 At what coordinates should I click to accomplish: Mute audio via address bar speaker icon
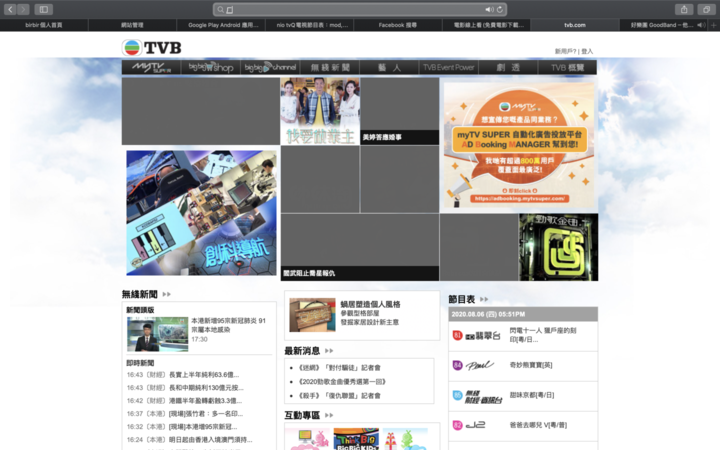coord(489,10)
